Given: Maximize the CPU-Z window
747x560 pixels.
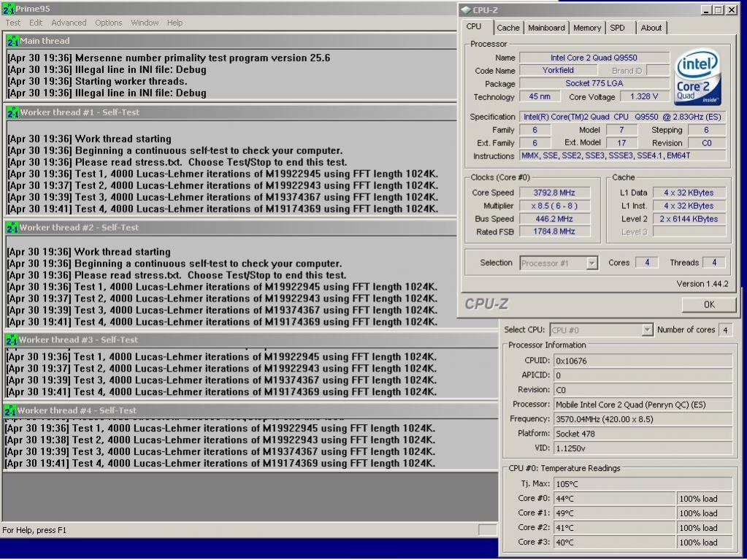Looking at the screenshot, I should point(719,10).
